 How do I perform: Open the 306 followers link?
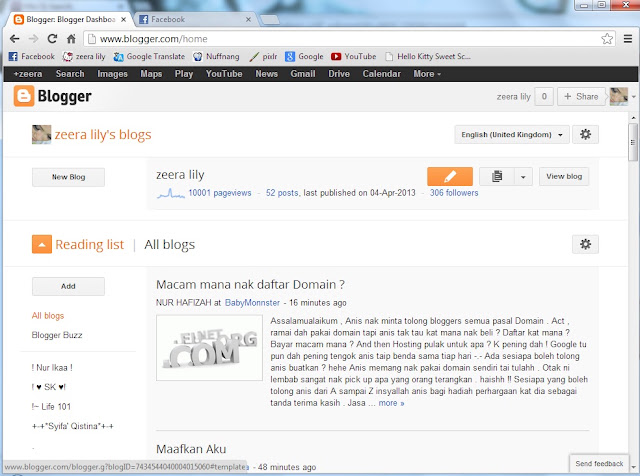(x=454, y=193)
